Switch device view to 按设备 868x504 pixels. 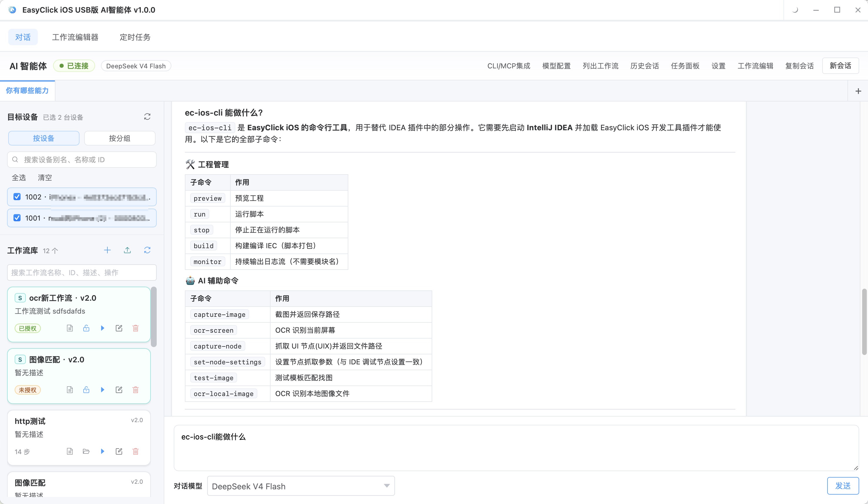pyautogui.click(x=44, y=138)
